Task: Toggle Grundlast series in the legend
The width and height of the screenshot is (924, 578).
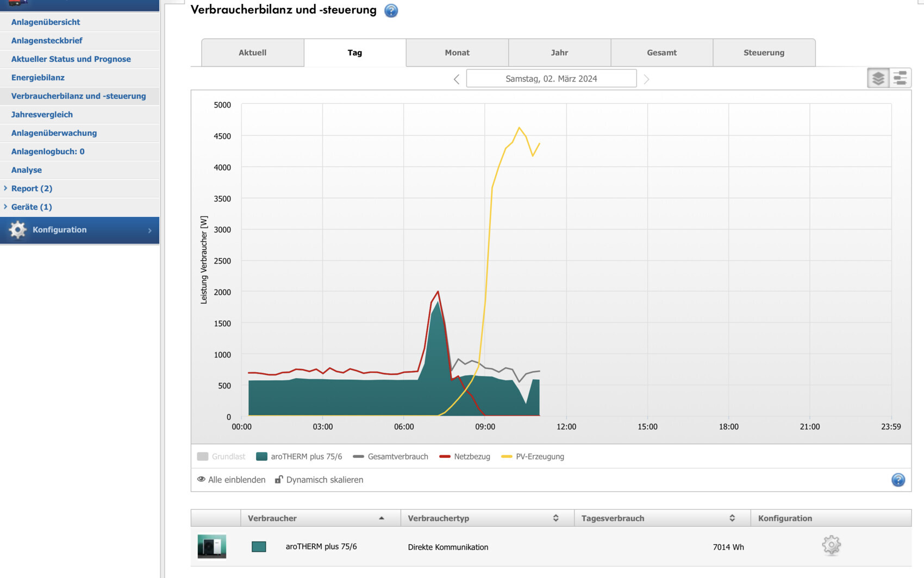Action: tap(221, 456)
